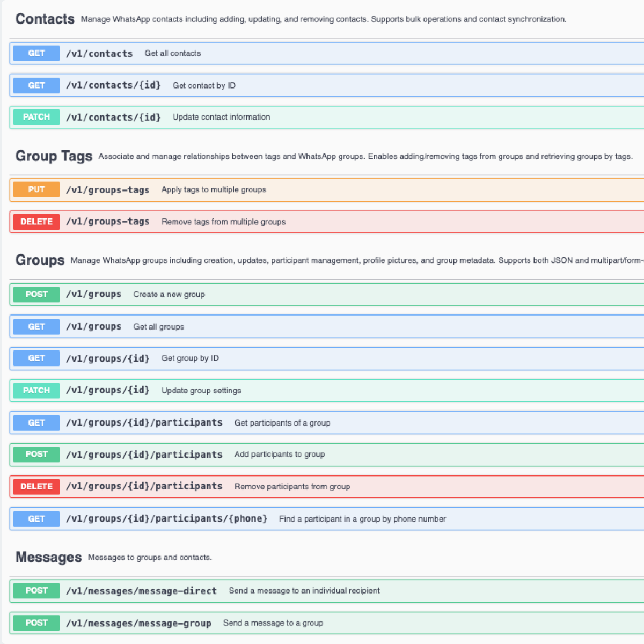
Task: Click the 'Update group settings' summary text
Action: pyautogui.click(x=201, y=390)
